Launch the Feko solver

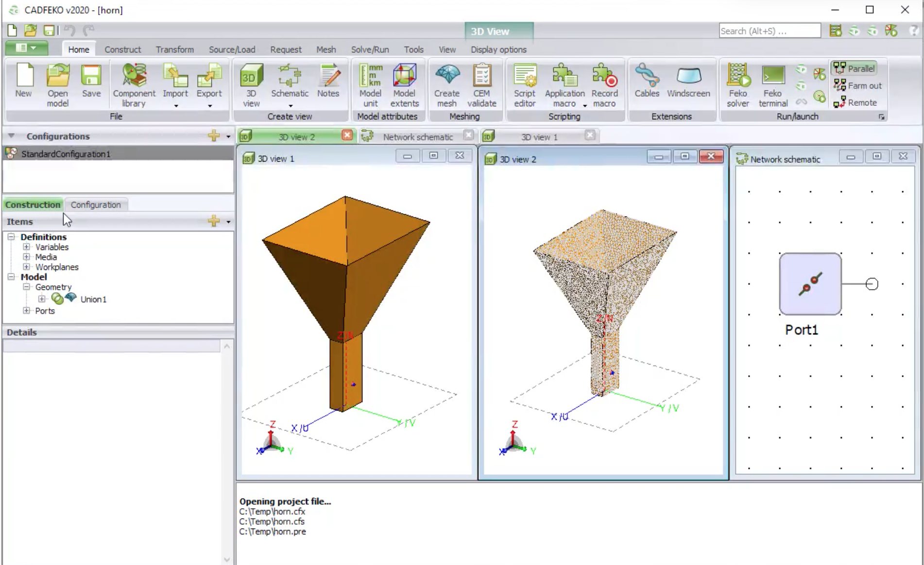tap(737, 85)
